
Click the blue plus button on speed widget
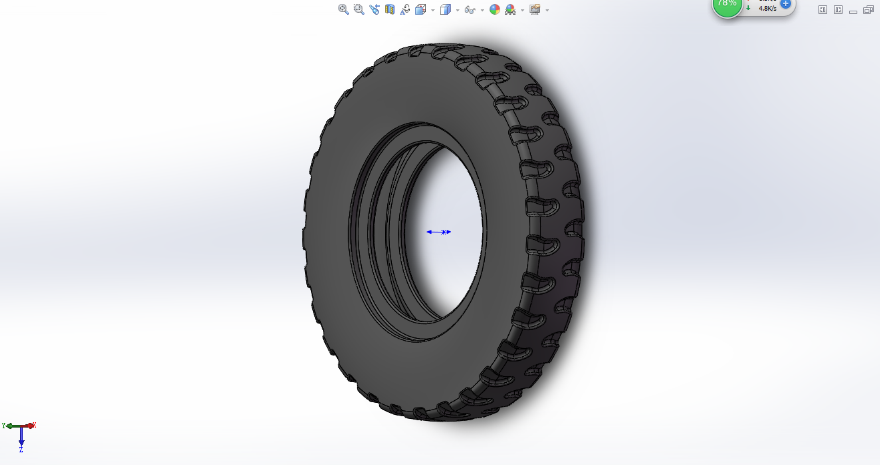tap(785, 4)
